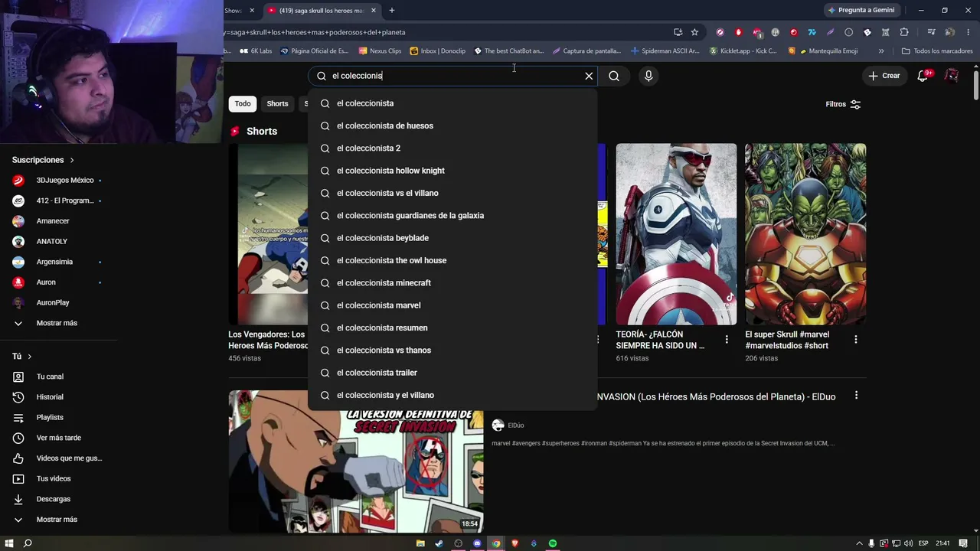Open the Nexus Clips bookmark

tap(380, 51)
